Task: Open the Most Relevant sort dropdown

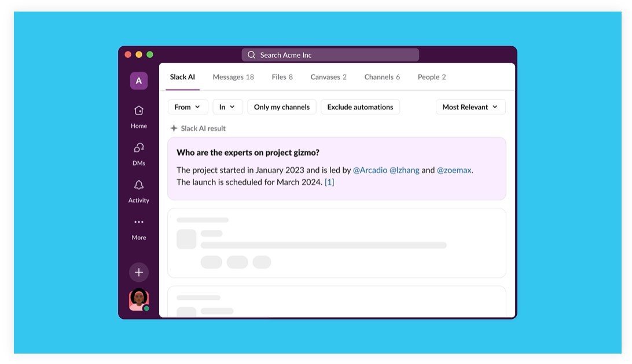Action: (471, 107)
